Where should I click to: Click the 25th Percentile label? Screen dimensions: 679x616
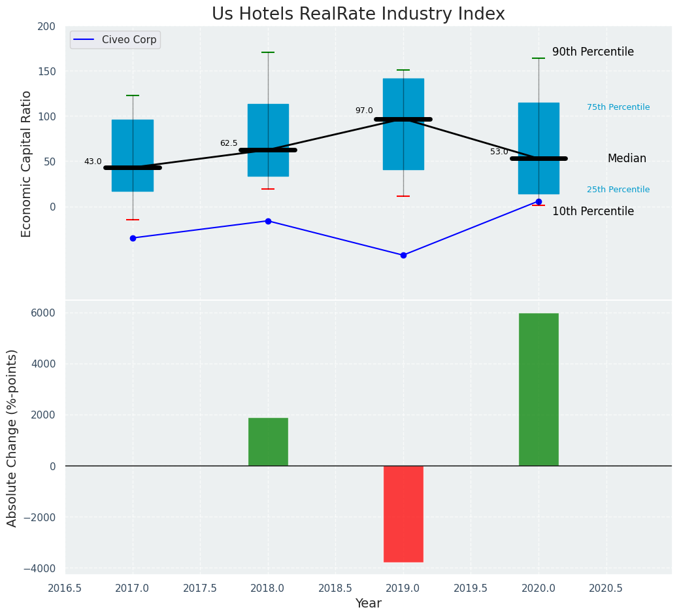point(618,190)
